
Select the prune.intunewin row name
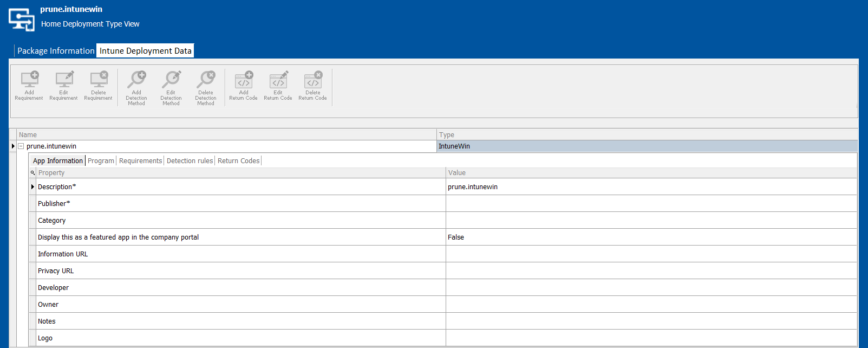[51, 146]
